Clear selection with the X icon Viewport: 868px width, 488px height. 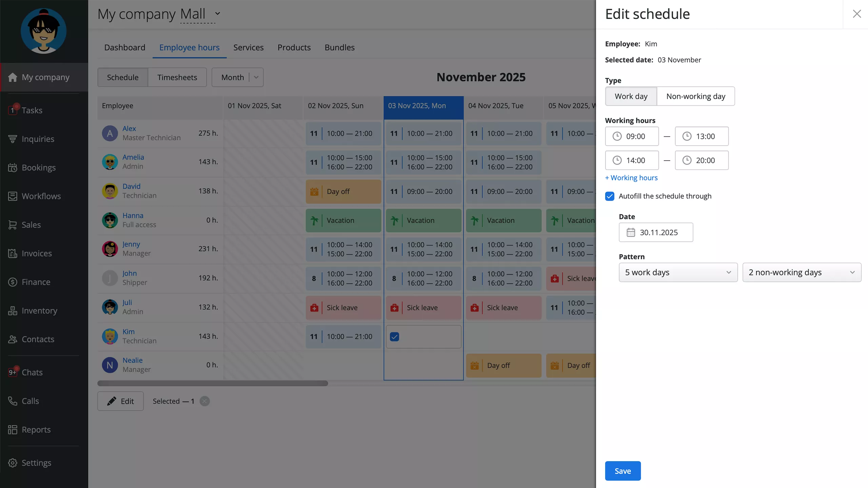tap(204, 401)
